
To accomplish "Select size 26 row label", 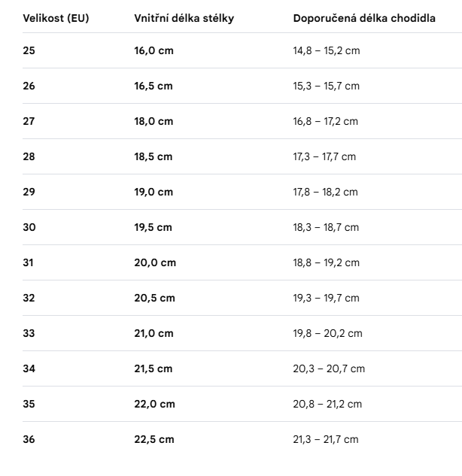I will [x=29, y=86].
